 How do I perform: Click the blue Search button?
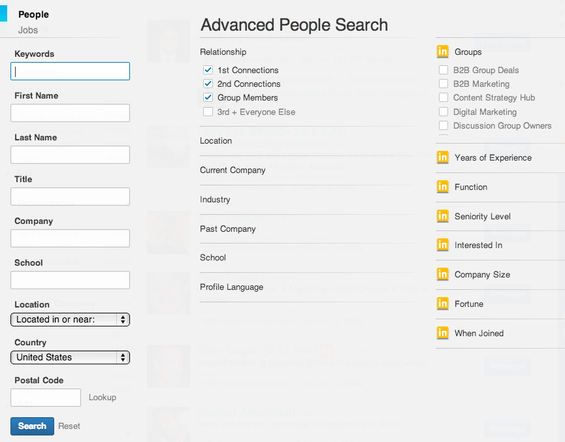coord(32,426)
